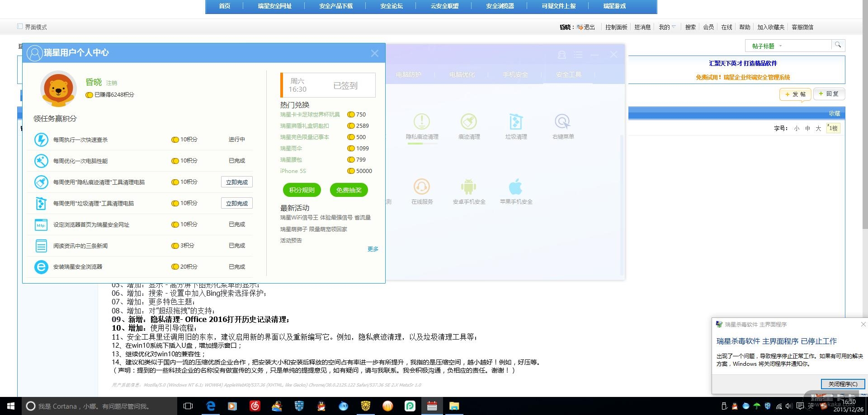Open 安卓手机安全 Android security icon

(x=469, y=187)
